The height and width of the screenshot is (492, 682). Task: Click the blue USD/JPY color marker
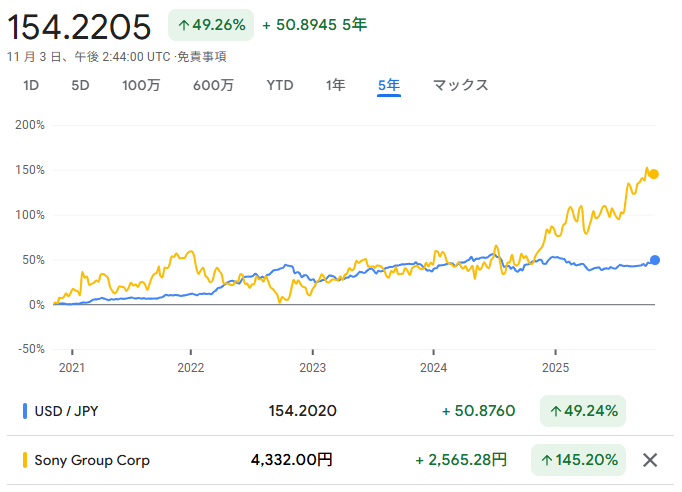point(25,410)
